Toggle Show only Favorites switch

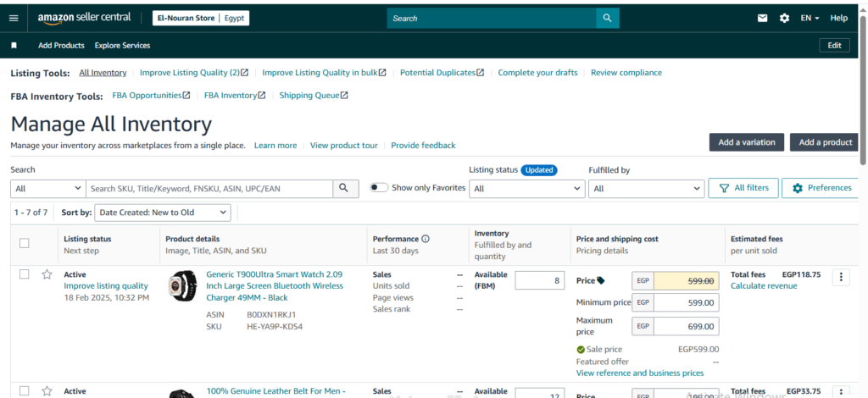pyautogui.click(x=379, y=187)
